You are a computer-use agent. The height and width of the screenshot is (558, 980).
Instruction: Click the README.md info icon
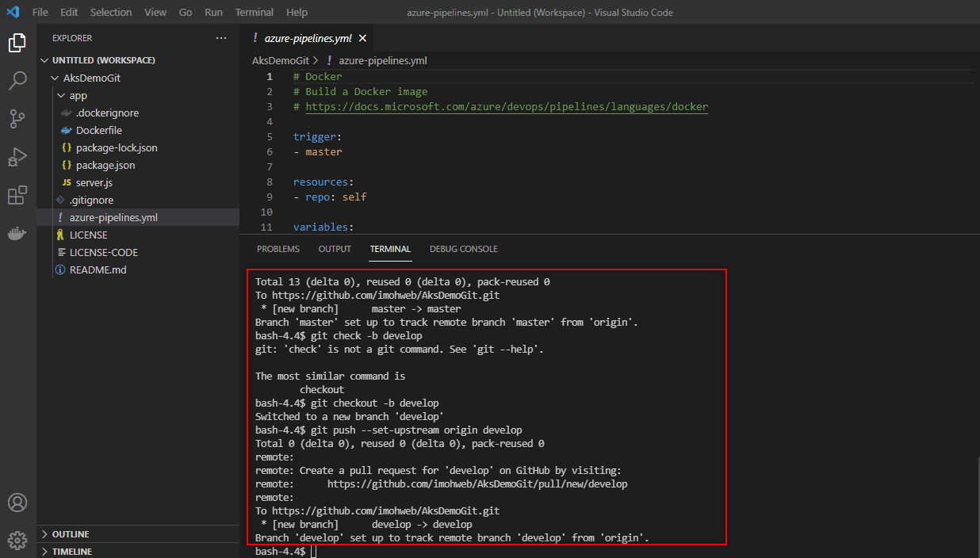click(x=60, y=270)
